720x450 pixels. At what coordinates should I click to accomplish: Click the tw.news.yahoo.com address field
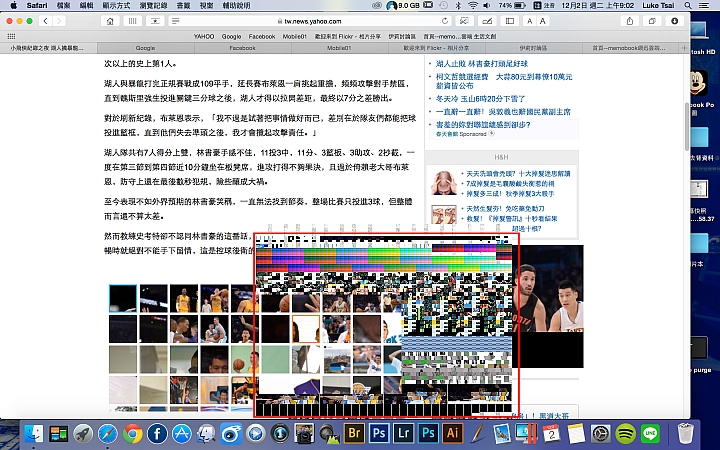(x=312, y=21)
